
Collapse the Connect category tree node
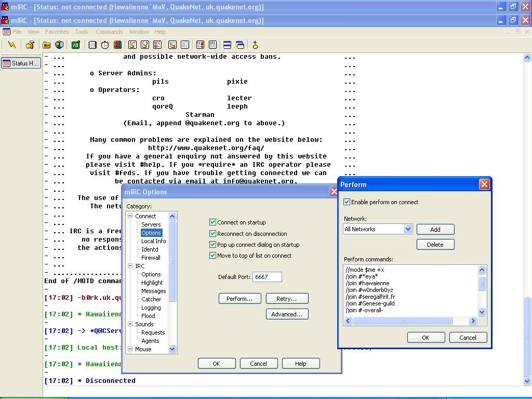pyautogui.click(x=130, y=216)
